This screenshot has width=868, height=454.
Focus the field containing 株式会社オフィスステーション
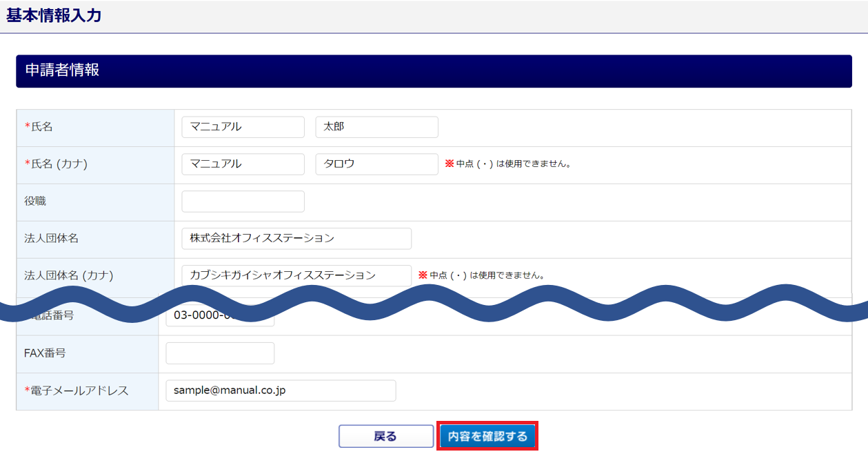[x=296, y=239]
